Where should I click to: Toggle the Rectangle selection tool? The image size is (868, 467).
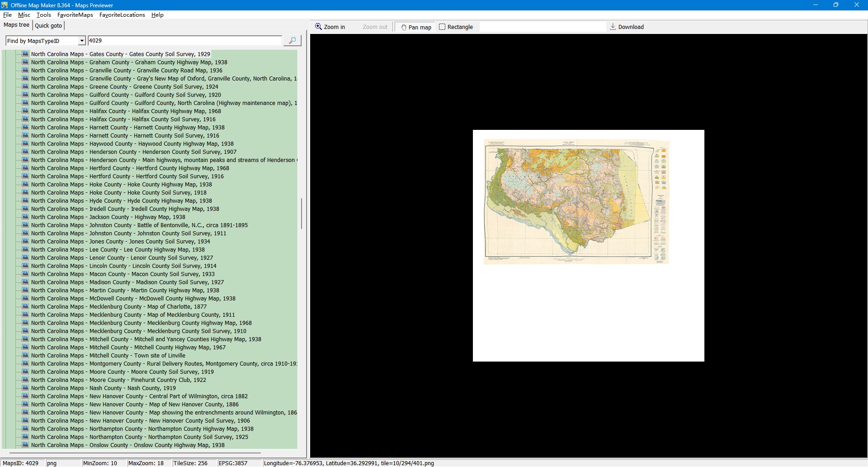pyautogui.click(x=456, y=27)
